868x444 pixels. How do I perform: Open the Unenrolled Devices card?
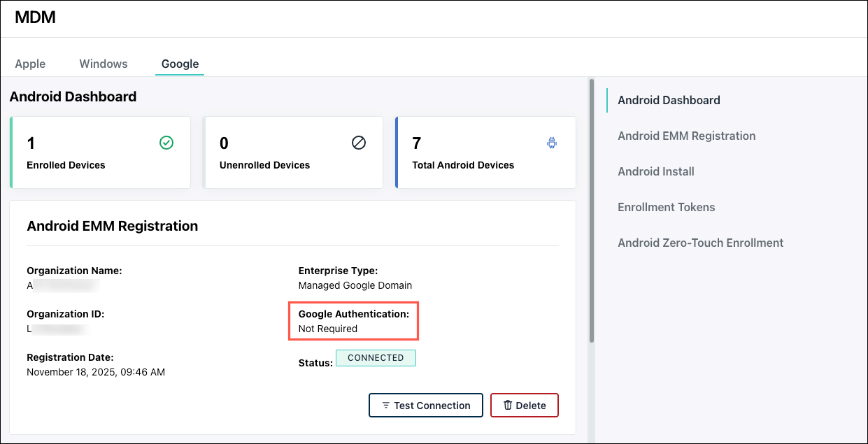coord(293,152)
